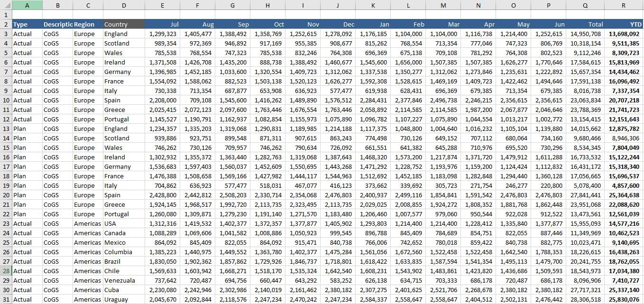Click YTD value 25,364,638
The height and width of the screenshot is (304, 644).
(624, 195)
